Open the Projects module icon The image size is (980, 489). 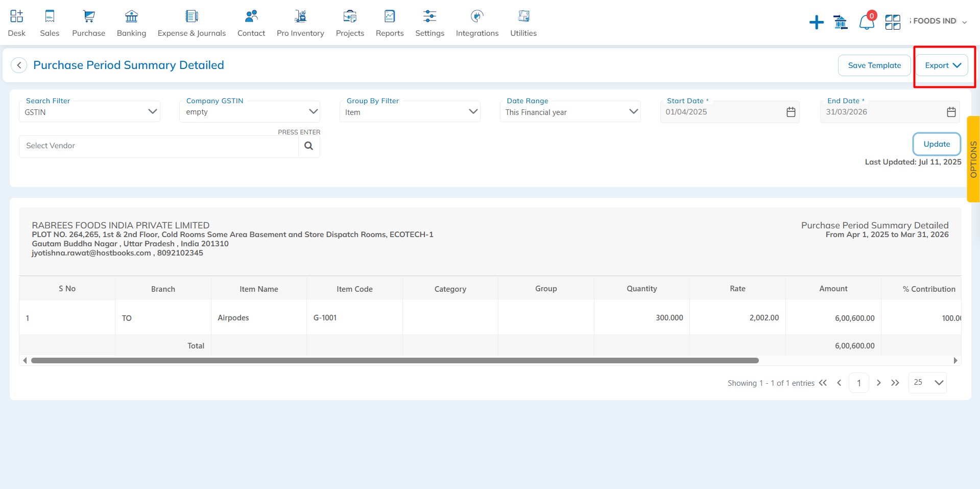tap(350, 16)
